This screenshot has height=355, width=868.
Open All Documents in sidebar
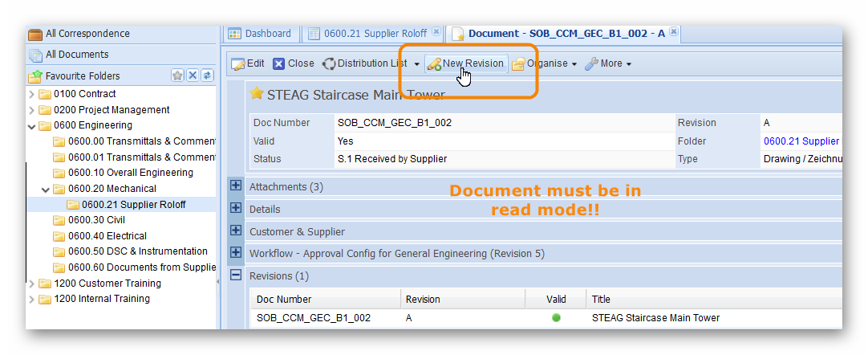(76, 55)
